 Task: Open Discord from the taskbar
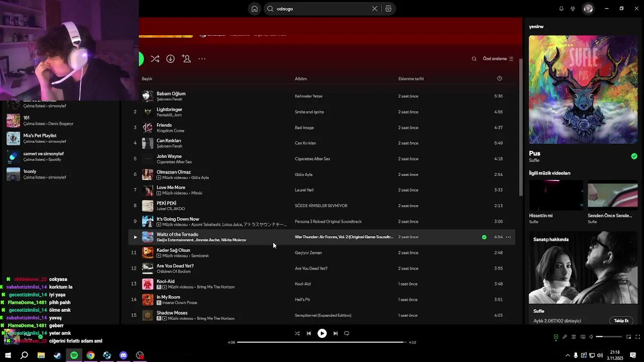pyautogui.click(x=123, y=355)
